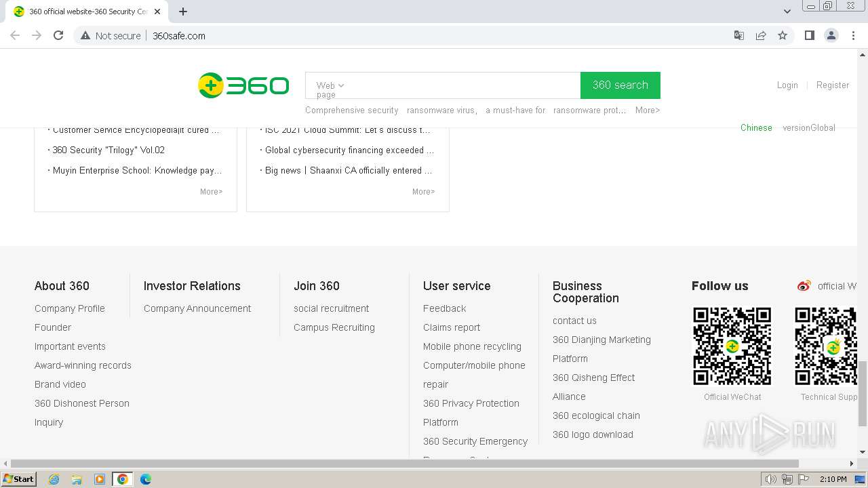Open Claims report link

(x=452, y=327)
